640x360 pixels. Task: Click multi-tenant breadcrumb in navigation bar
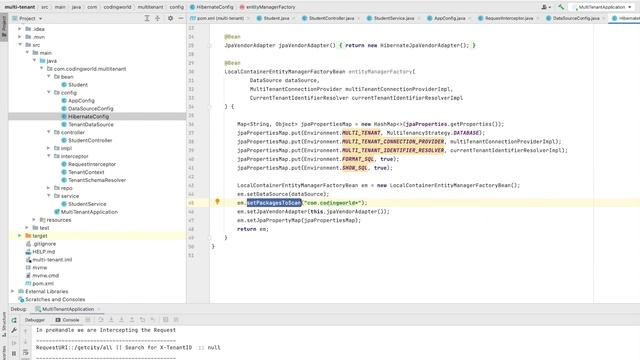coord(20,7)
